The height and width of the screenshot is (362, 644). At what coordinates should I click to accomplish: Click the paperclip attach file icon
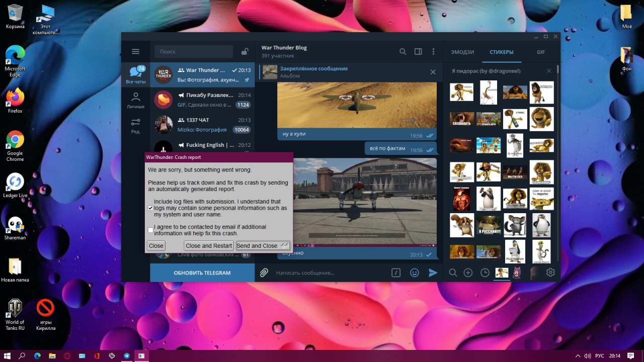click(x=264, y=273)
